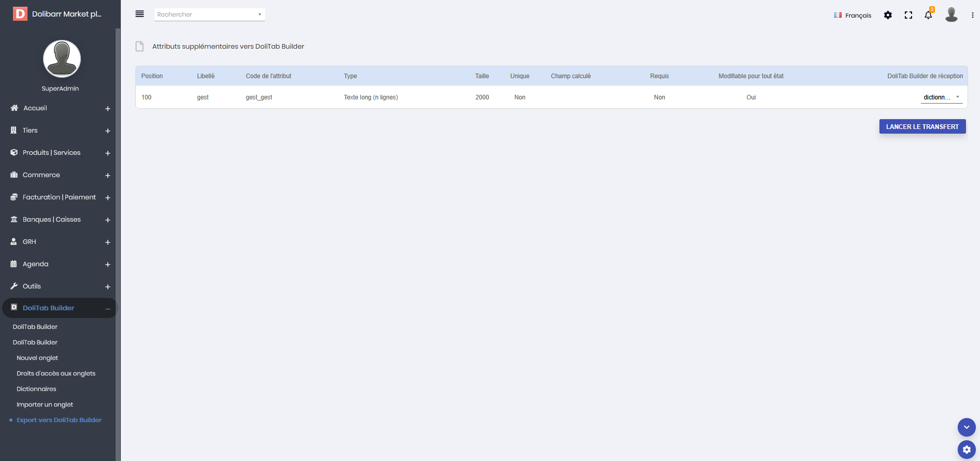The width and height of the screenshot is (980, 461).
Task: Open the first DoliTab Builder submenu link
Action: [35, 327]
